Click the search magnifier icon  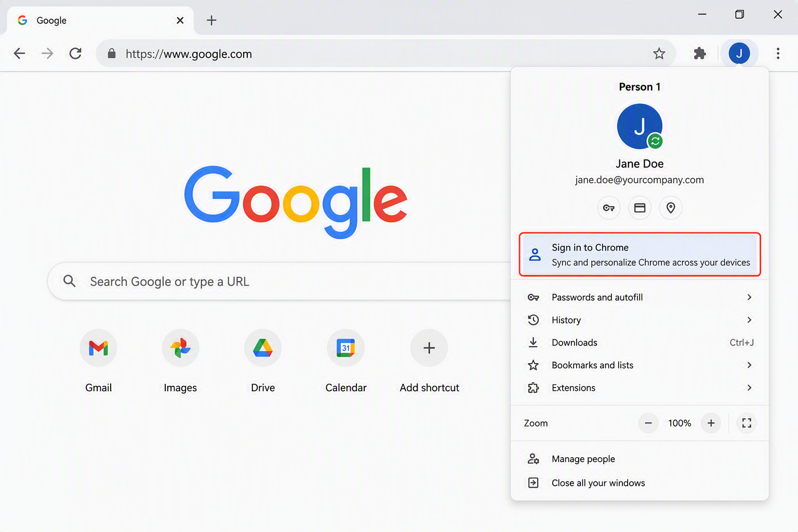point(70,281)
